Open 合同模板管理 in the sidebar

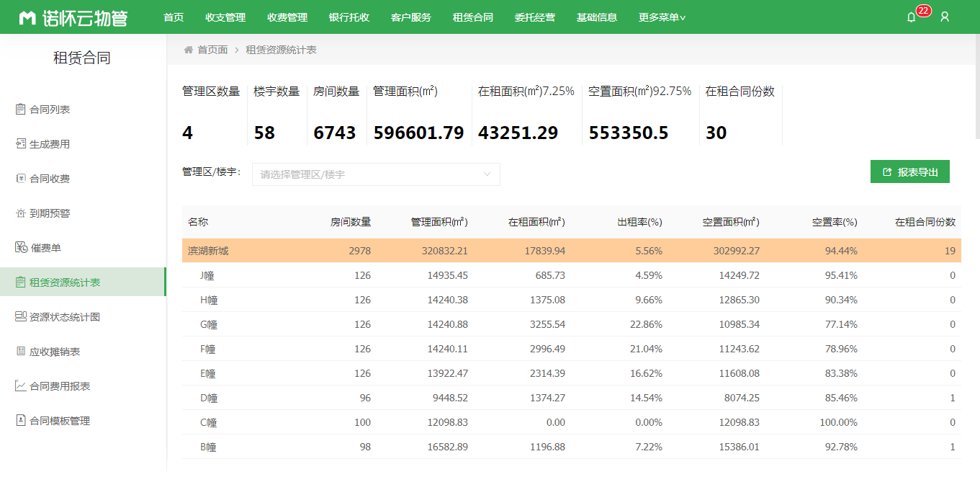60,421
